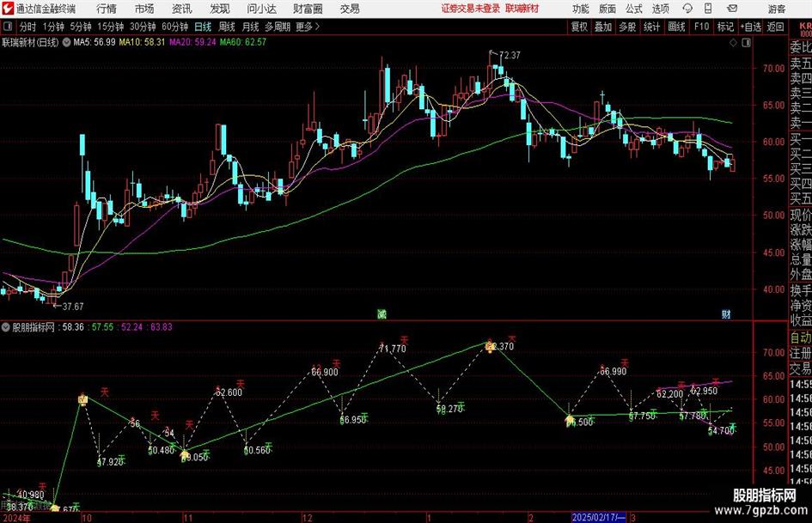Viewport: 812px width, 523px height.
Task: Click the diamond icon at chart top right
Action: tap(733, 43)
